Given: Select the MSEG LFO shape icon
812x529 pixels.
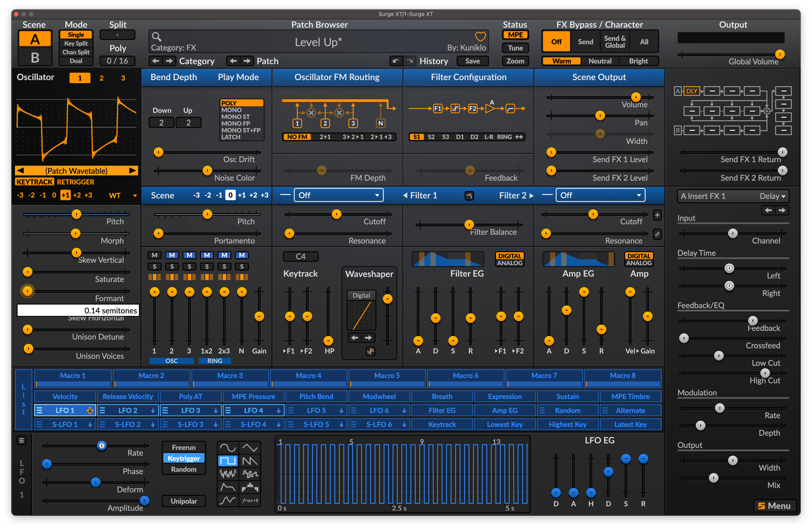Looking at the screenshot, I should [x=228, y=500].
